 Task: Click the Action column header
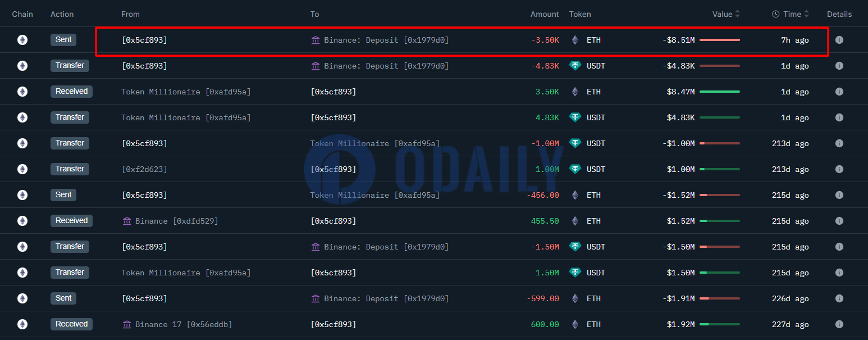pyautogui.click(x=62, y=14)
